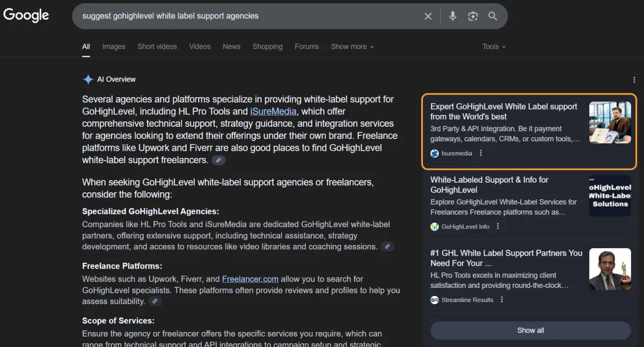Viewport: 644px width, 347px height.
Task: Open the Tools dropdown
Action: pyautogui.click(x=493, y=47)
